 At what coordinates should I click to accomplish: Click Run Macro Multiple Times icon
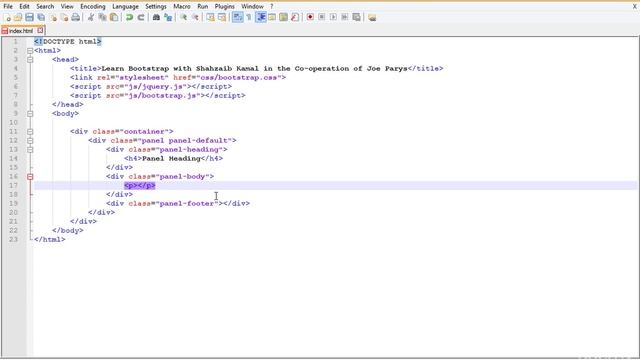[x=345, y=17]
